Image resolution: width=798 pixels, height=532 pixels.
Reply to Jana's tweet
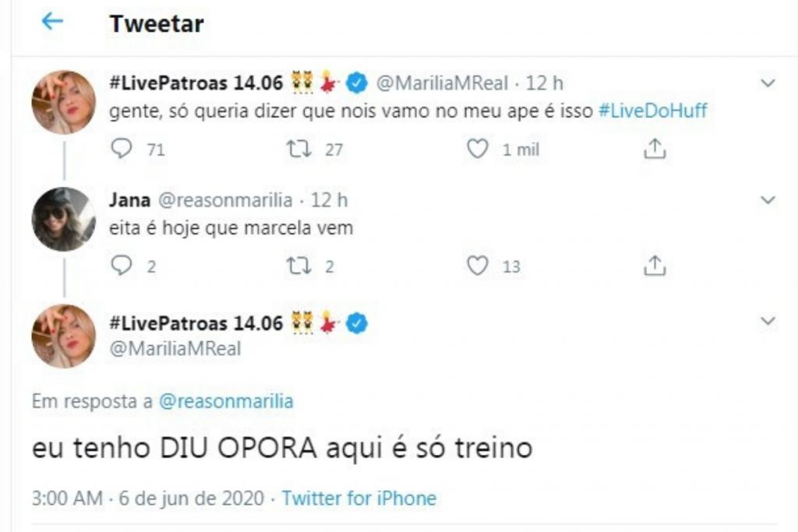coord(122,266)
